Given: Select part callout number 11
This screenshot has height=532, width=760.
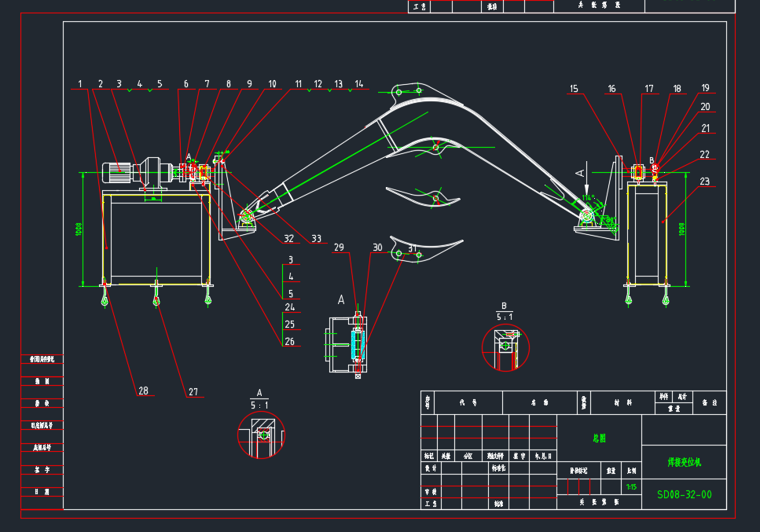Looking at the screenshot, I should [x=298, y=84].
